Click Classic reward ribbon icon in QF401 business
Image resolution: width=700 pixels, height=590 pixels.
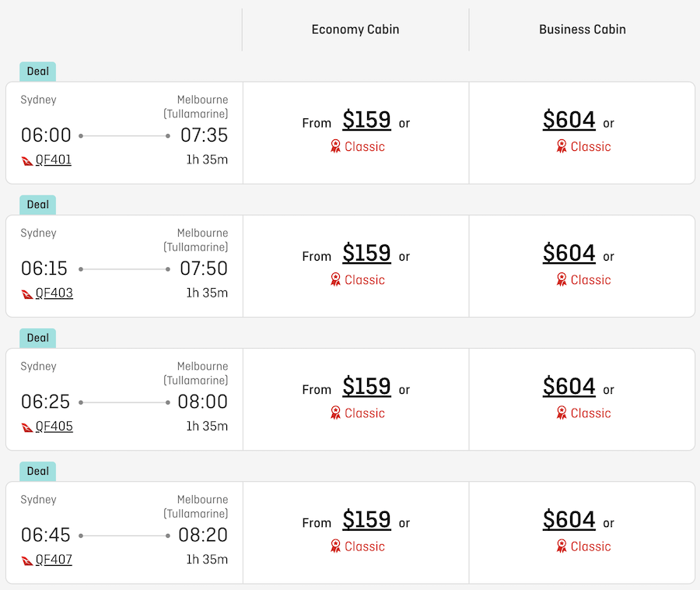pyautogui.click(x=562, y=146)
